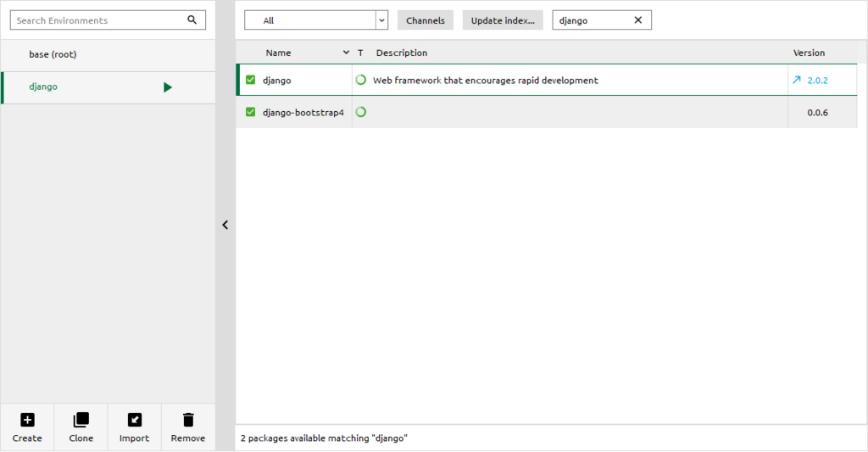Click the search magnifier in Search Environments
Image resolution: width=868 pixels, height=452 pixels.
coord(192,20)
